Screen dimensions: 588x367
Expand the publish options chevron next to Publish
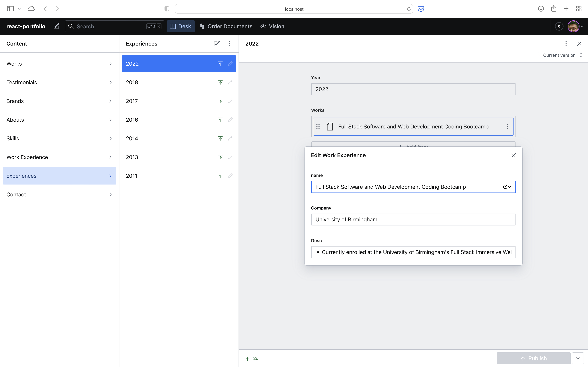(578, 358)
